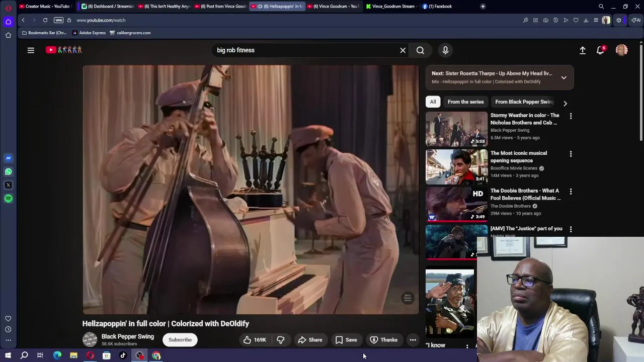Open options for Most iconic musical video
Viewport: 644px width, 362px height.
pos(571,154)
